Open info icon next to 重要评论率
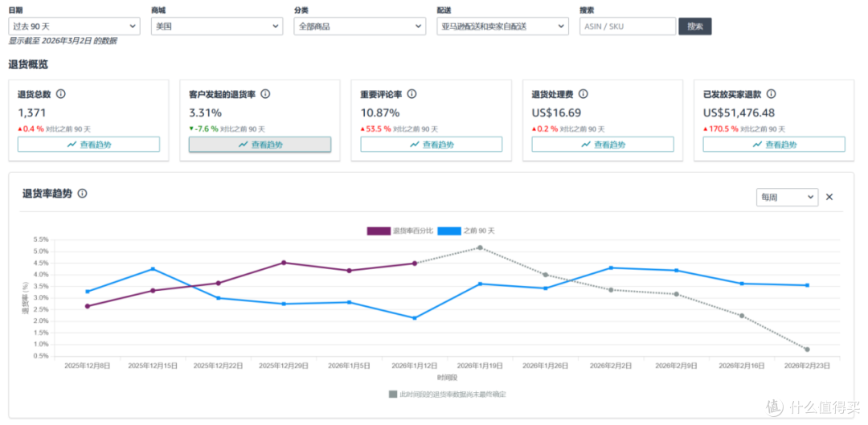Screen dimensions: 868x425 [411, 94]
